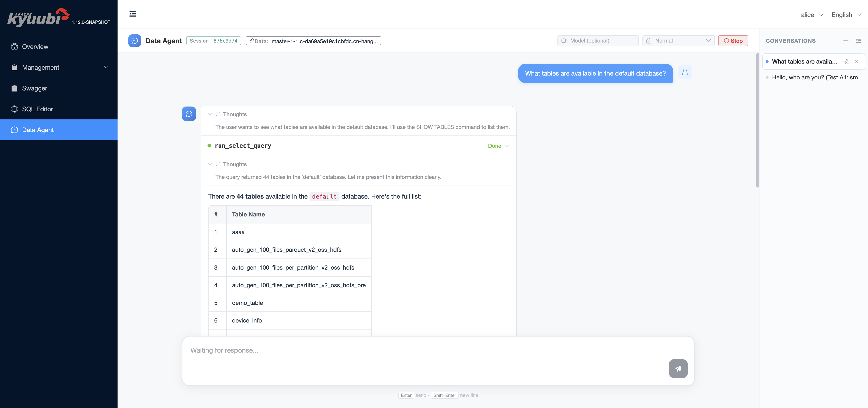This screenshot has height=408, width=868.
Task: Click the sparkle icon of second Thoughts
Action: tap(218, 164)
